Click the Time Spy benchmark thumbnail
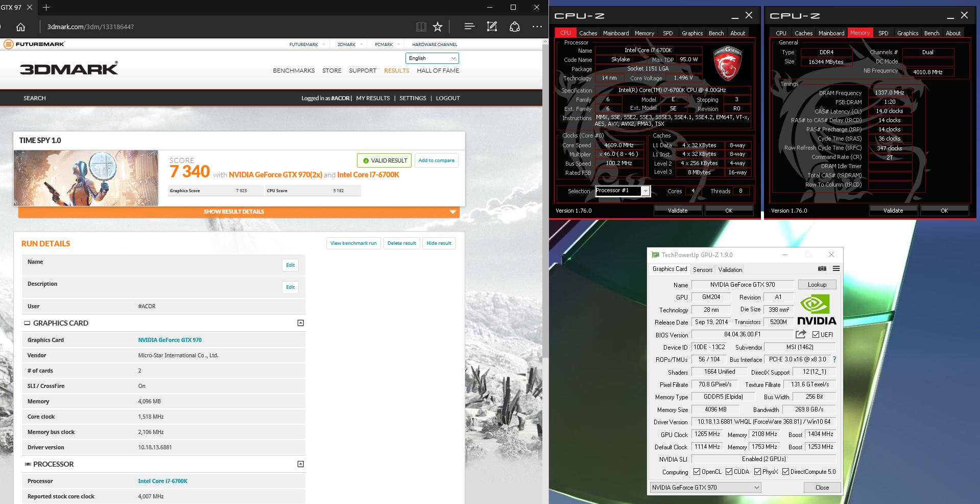The image size is (980, 504). [86, 178]
